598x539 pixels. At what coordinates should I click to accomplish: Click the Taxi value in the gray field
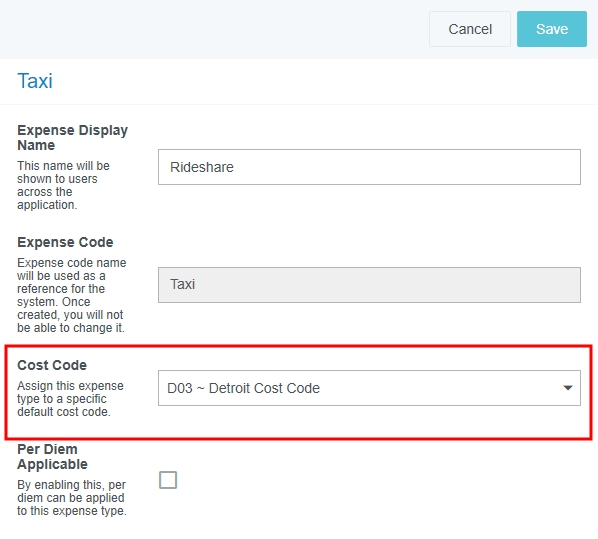tap(182, 284)
